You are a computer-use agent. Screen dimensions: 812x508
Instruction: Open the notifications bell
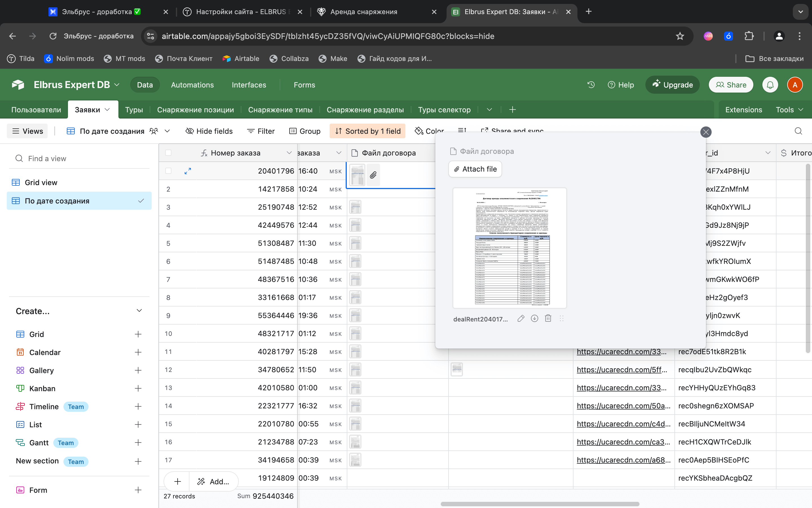(770, 85)
